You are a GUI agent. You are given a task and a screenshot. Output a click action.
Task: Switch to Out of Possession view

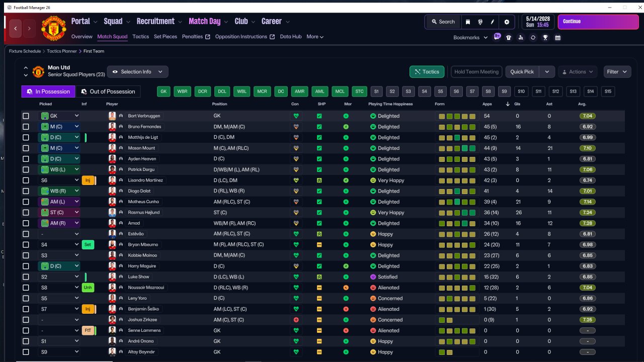pos(108,92)
